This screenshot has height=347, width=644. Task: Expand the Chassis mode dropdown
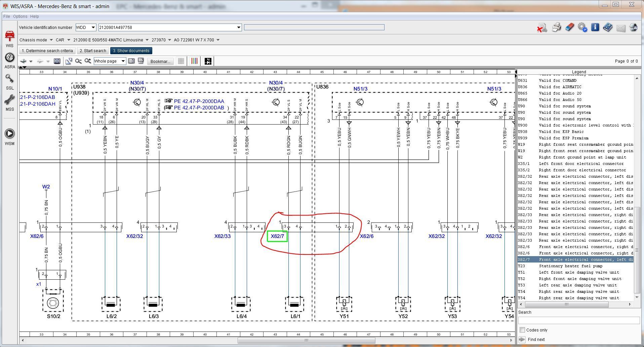[51, 40]
